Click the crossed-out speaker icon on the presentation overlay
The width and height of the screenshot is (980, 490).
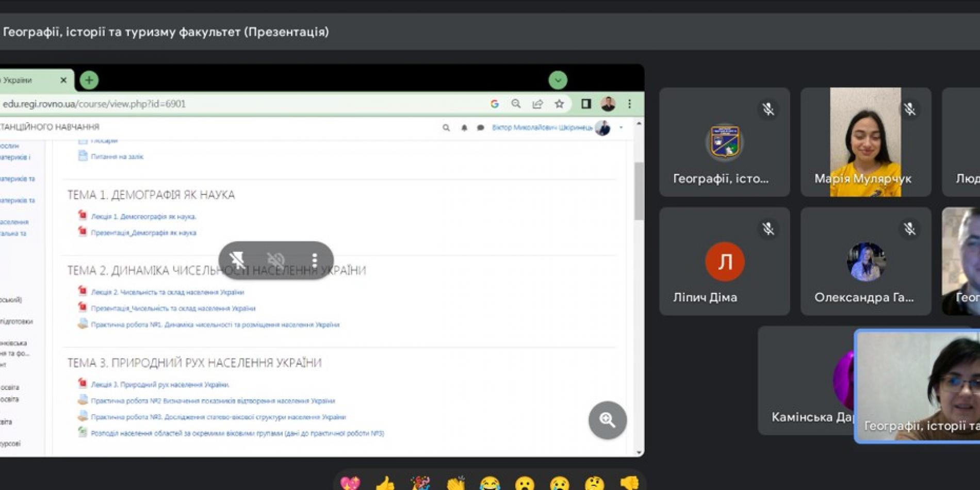pos(276,260)
